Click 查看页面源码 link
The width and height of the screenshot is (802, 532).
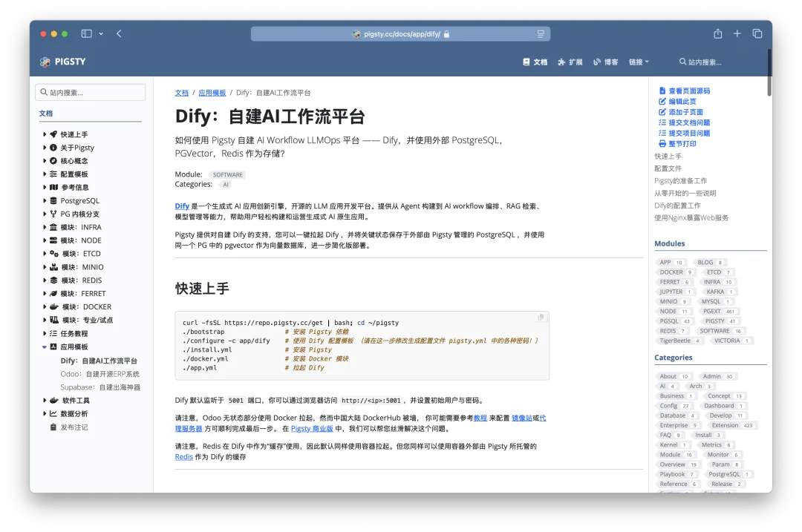(x=685, y=91)
